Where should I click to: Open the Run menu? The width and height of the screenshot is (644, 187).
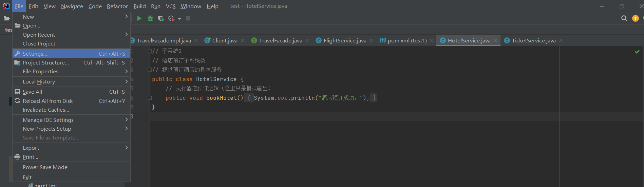[156, 6]
